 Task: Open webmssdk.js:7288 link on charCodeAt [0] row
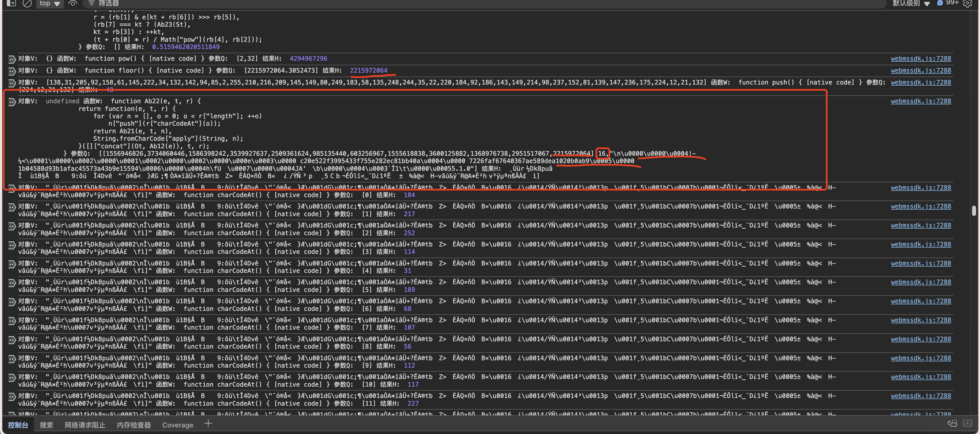pyautogui.click(x=921, y=187)
